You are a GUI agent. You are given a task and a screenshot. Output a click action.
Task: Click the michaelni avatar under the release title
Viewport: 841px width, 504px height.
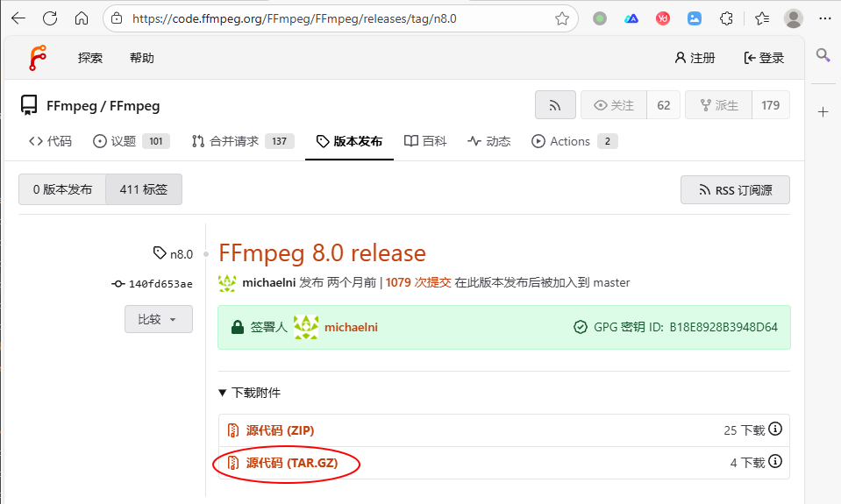[227, 282]
